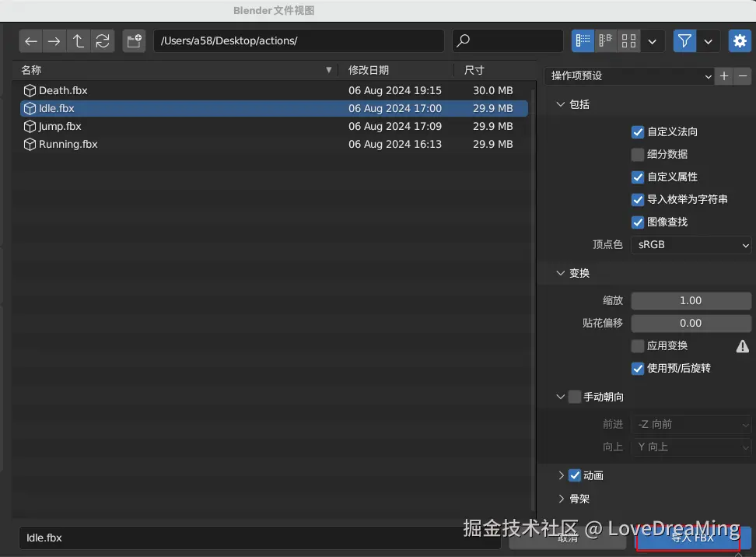Viewport: 756px width, 557px height.
Task: Select the Running.fbx file row
Action: pyautogui.click(x=274, y=144)
